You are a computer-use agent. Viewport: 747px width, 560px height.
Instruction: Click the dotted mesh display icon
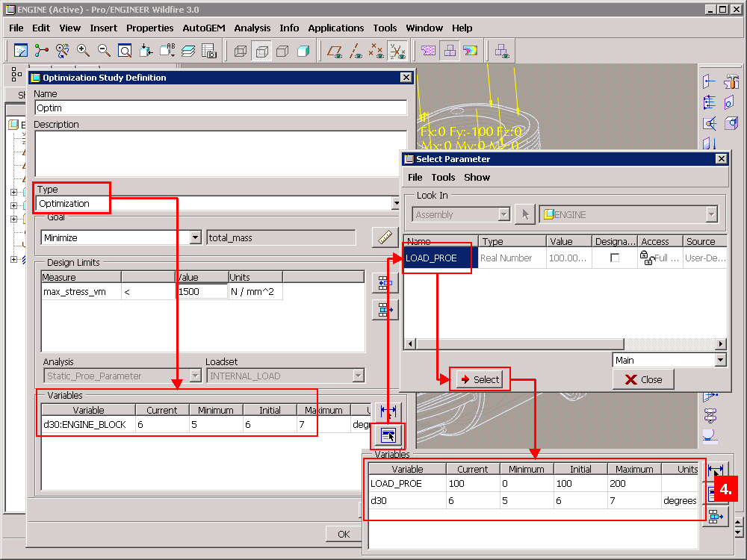(428, 51)
